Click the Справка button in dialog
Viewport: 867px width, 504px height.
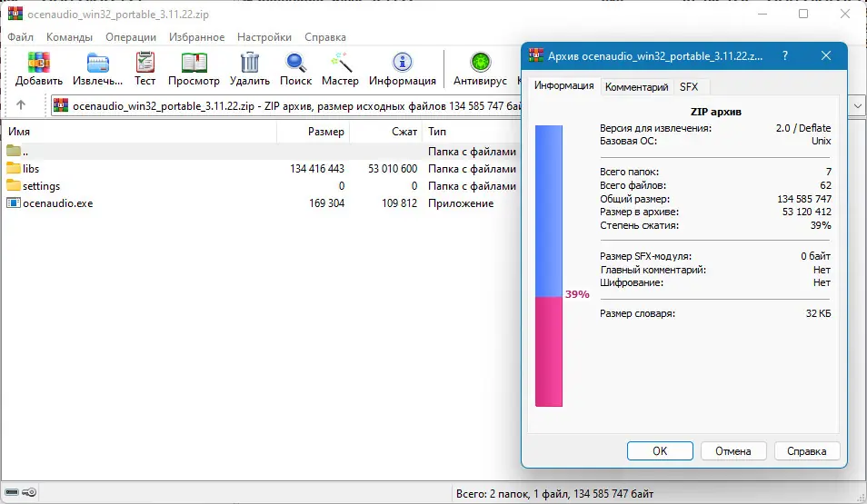click(x=807, y=451)
